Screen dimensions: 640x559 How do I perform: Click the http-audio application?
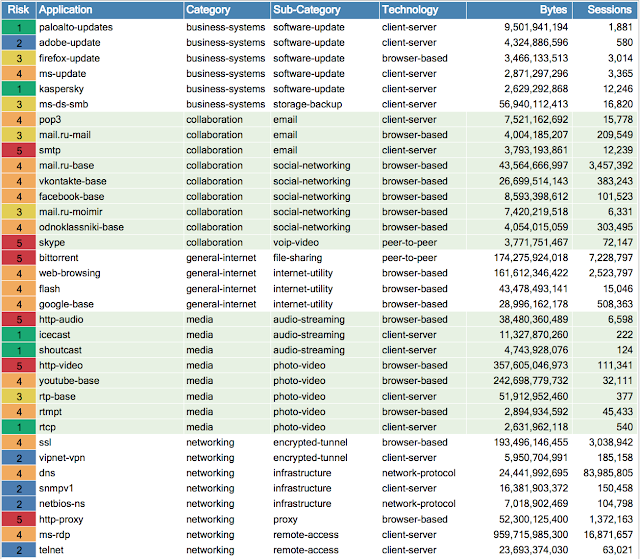[61, 319]
